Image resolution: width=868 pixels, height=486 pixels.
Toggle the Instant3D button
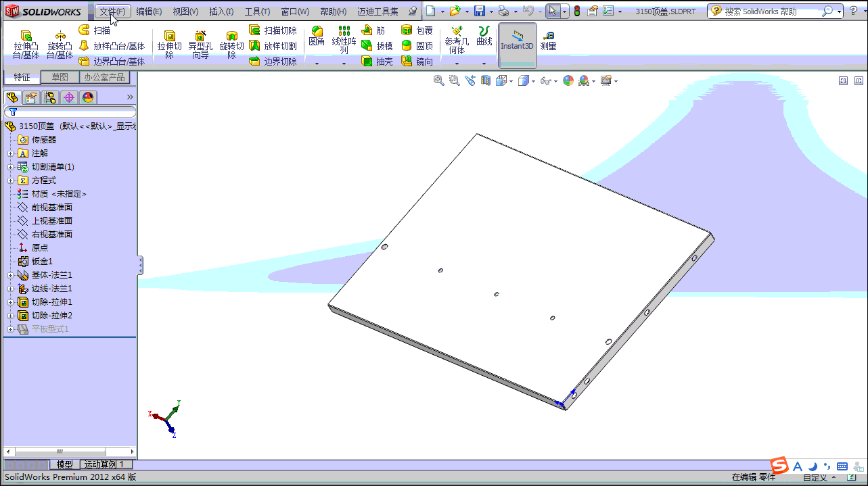point(518,45)
